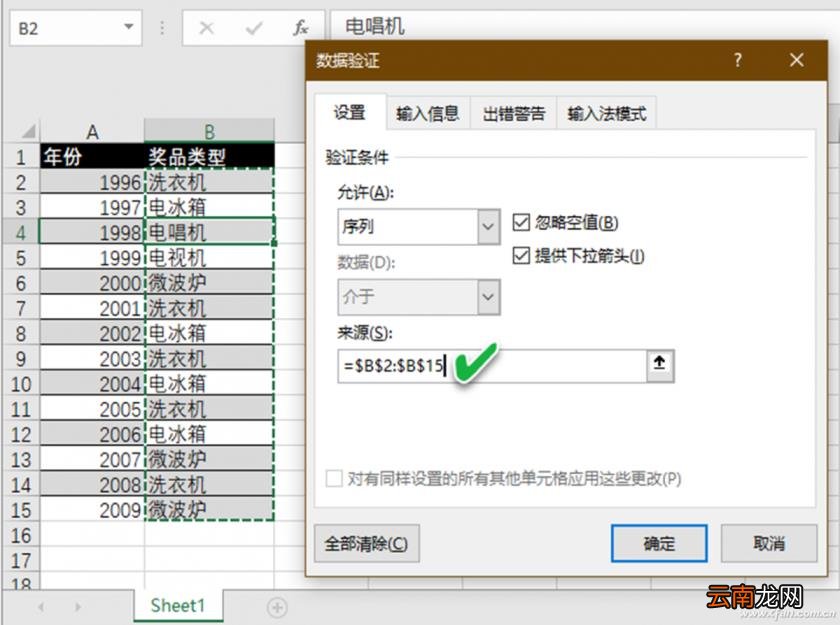Screen dimensions: 840x625
Task: Click the select-all corner triangle
Action: coord(27,130)
